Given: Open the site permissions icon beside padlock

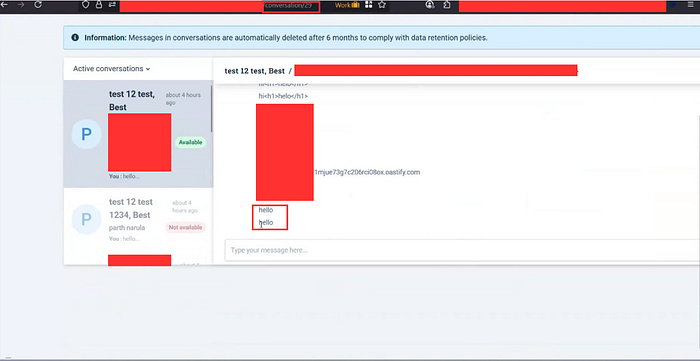Looking at the screenshot, I should [x=111, y=4].
